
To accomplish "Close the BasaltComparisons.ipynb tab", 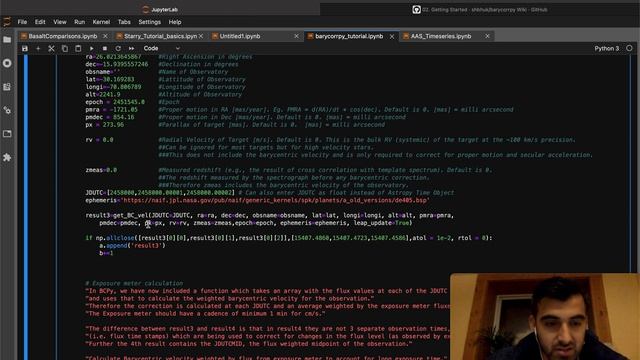I will (x=105, y=36).
